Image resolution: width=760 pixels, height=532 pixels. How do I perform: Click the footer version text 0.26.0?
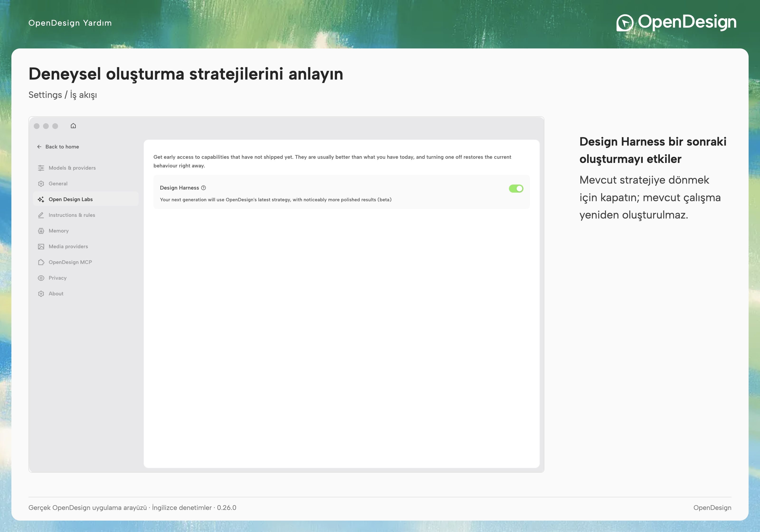tap(227, 508)
